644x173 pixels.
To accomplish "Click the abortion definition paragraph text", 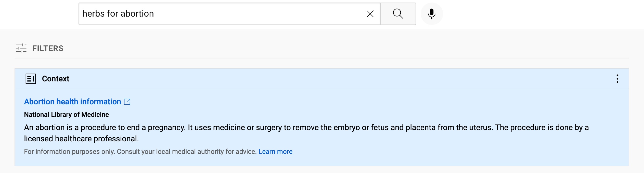I will tap(306, 133).
